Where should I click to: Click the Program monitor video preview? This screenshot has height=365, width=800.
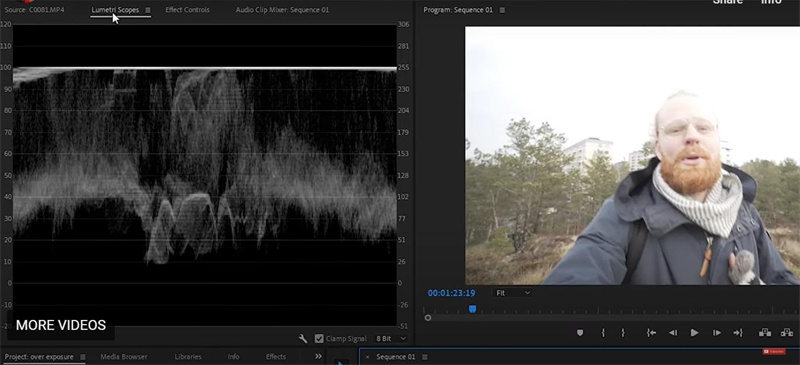click(x=632, y=155)
